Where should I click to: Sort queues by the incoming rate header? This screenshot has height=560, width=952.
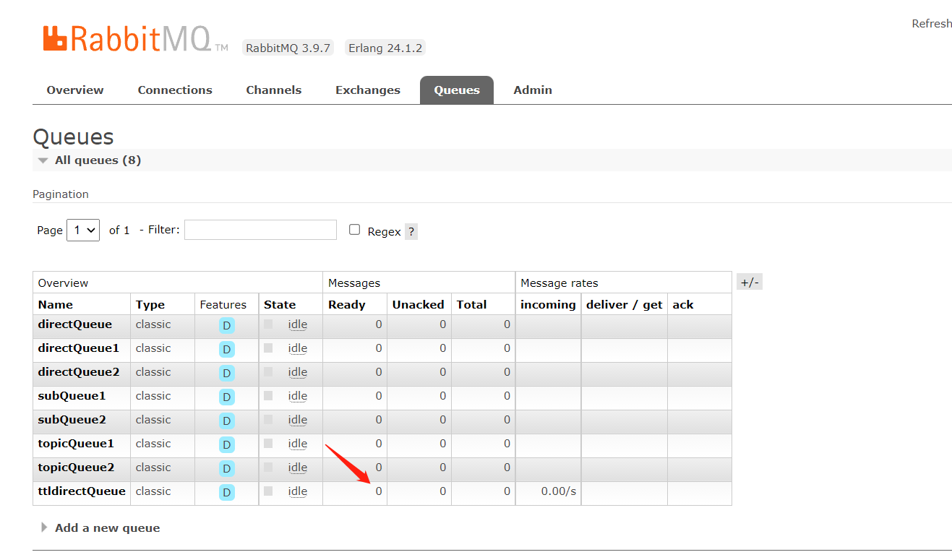548,305
